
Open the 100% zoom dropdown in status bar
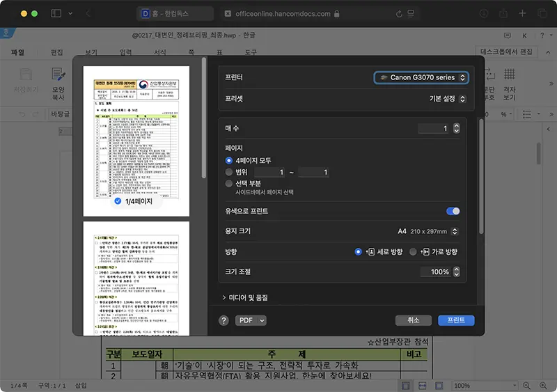485,386
